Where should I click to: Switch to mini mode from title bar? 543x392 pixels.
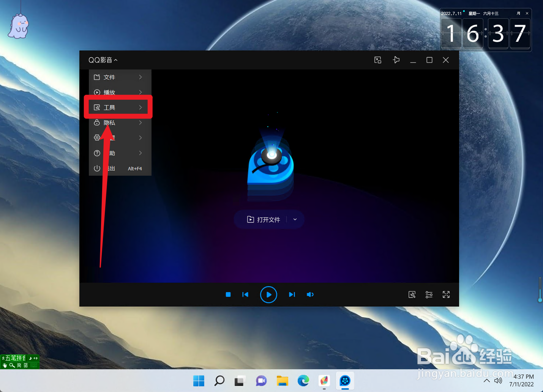click(x=378, y=60)
